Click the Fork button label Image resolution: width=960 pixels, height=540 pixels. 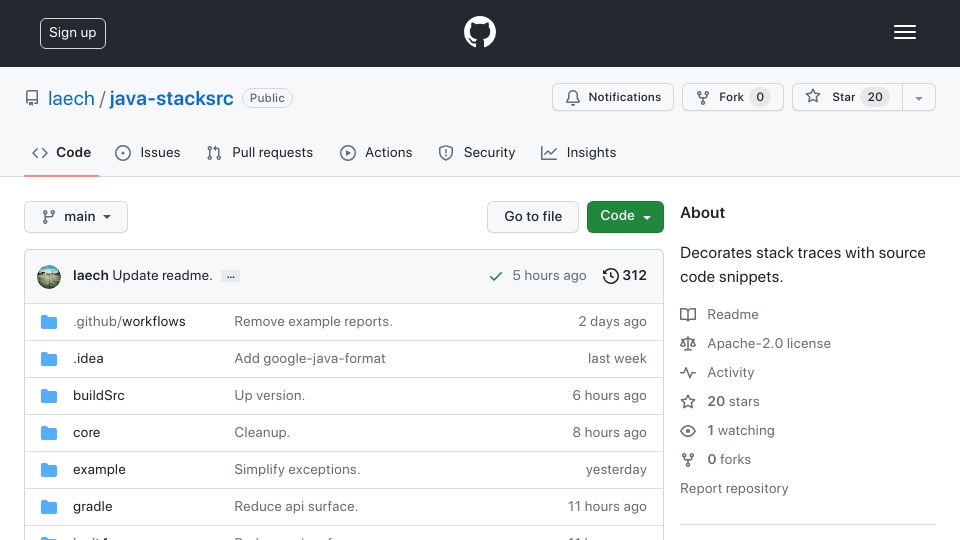[731, 97]
